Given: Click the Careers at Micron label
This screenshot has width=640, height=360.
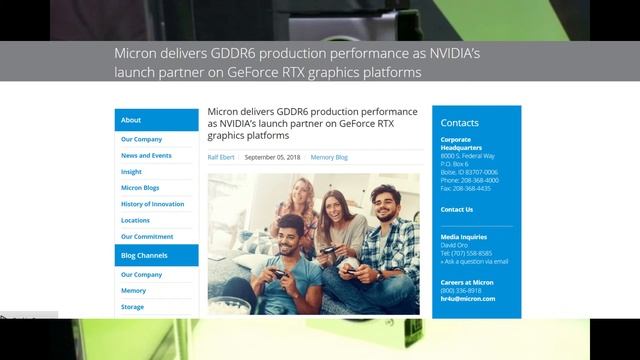Looking at the screenshot, I should click(x=467, y=282).
